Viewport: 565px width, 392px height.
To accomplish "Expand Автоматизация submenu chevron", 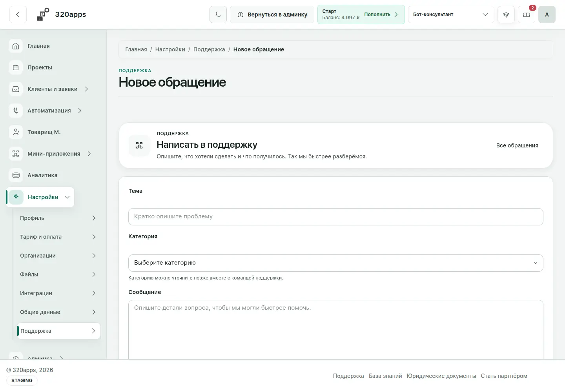I will 80,111.
